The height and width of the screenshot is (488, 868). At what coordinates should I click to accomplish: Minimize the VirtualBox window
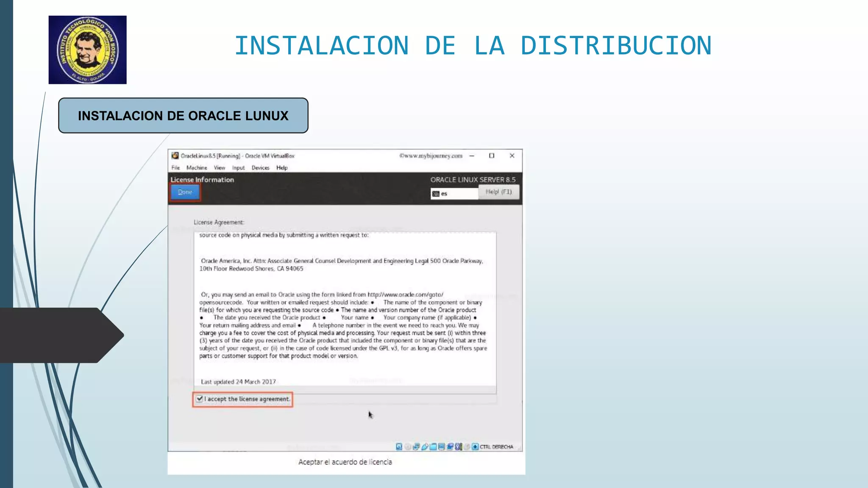472,156
